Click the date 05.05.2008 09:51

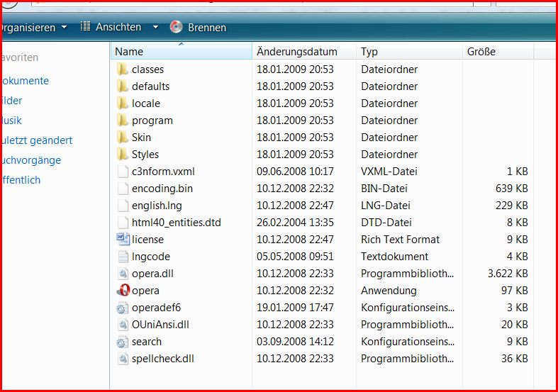pyautogui.click(x=296, y=257)
